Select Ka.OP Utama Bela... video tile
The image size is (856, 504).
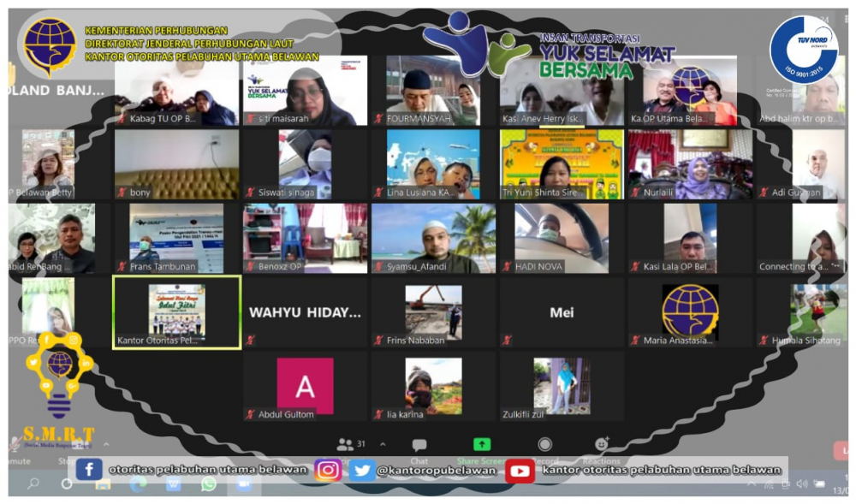690,91
